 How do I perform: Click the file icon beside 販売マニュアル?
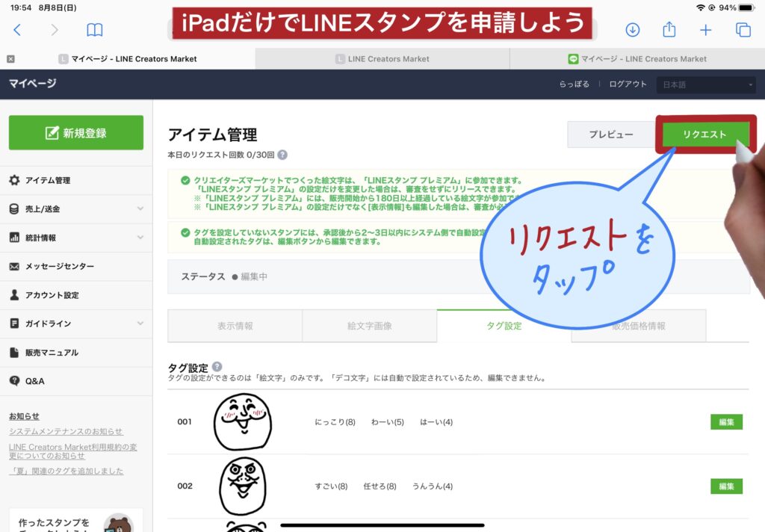coord(15,353)
